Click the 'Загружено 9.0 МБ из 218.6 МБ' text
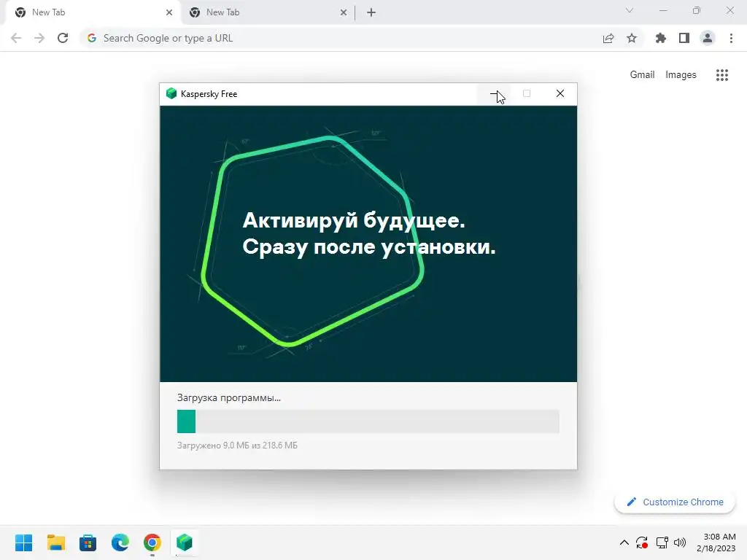This screenshot has width=747, height=560. pos(237,446)
